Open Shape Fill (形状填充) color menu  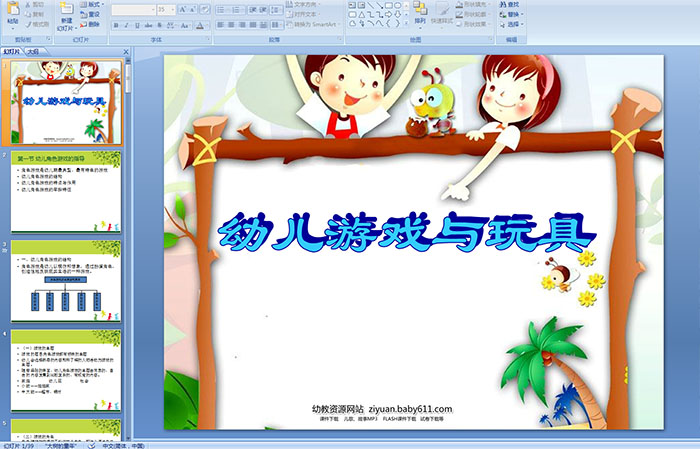point(474,4)
